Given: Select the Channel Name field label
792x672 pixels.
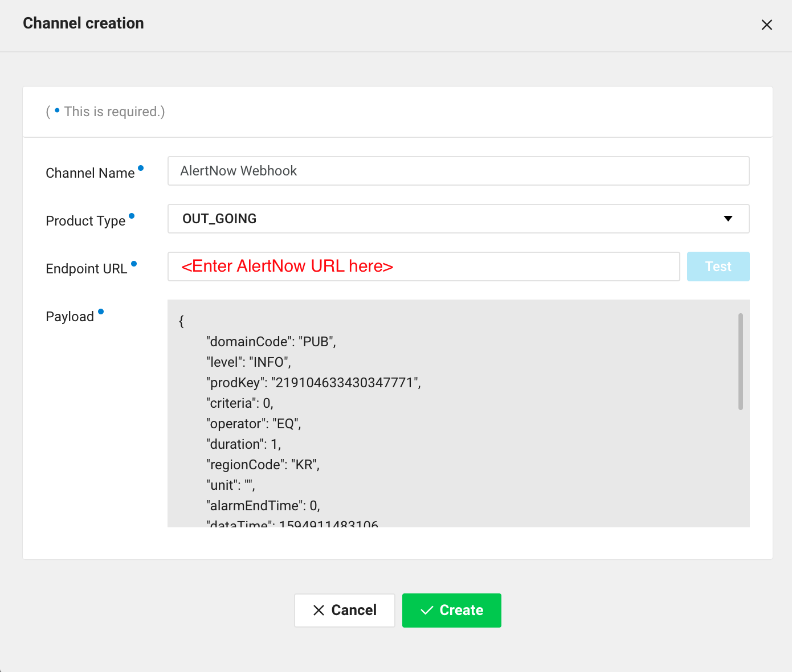Looking at the screenshot, I should pyautogui.click(x=90, y=173).
